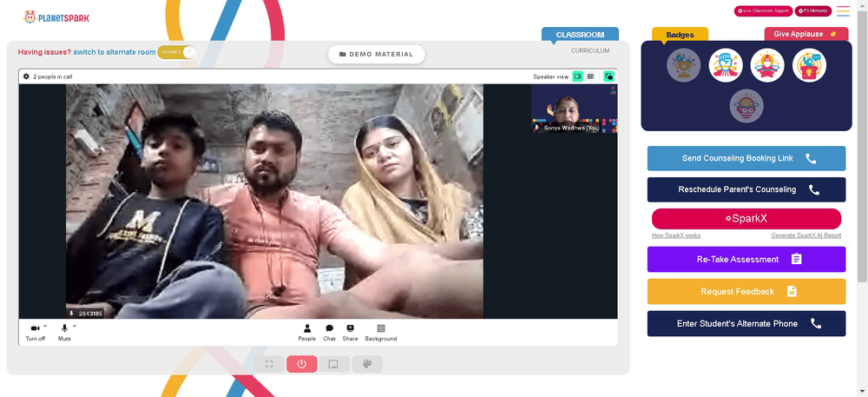The height and width of the screenshot is (397, 868).
Task: Open the call settings gear icon
Action: pos(26,76)
